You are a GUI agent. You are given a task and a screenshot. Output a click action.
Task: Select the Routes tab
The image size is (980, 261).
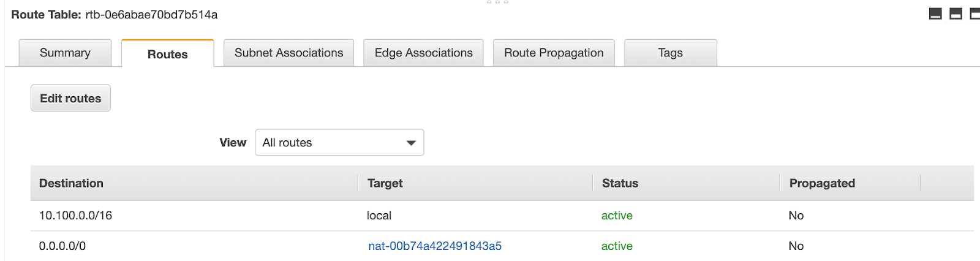point(167,55)
